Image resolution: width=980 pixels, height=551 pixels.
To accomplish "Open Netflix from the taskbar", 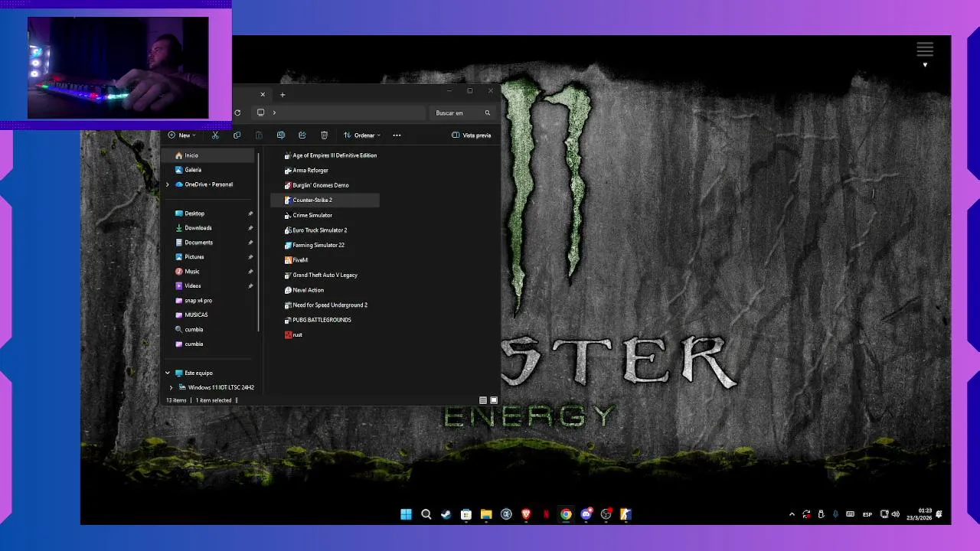I will click(x=546, y=514).
